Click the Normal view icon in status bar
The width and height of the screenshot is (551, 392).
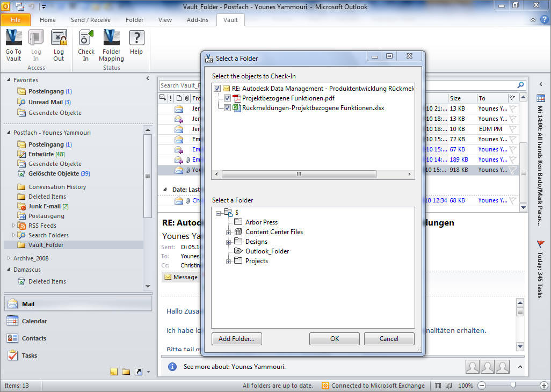[438, 386]
